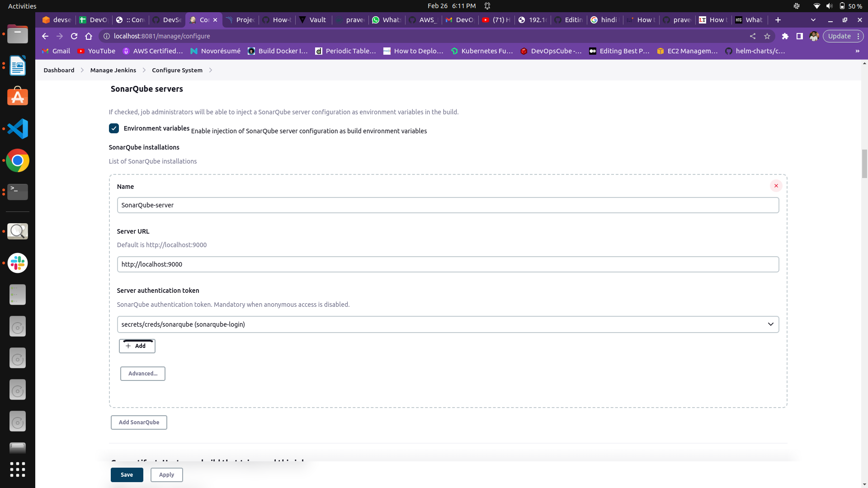The width and height of the screenshot is (868, 488).
Task: View site information icon in address bar
Action: tap(107, 36)
